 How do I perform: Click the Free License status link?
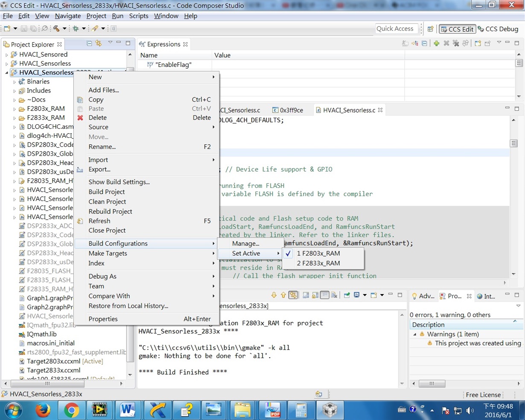click(483, 395)
